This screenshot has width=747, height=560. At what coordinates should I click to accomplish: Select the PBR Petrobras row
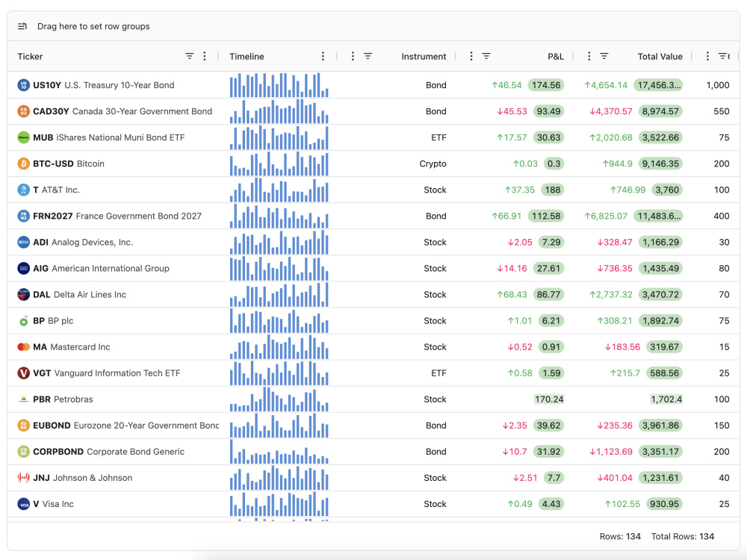[373, 399]
